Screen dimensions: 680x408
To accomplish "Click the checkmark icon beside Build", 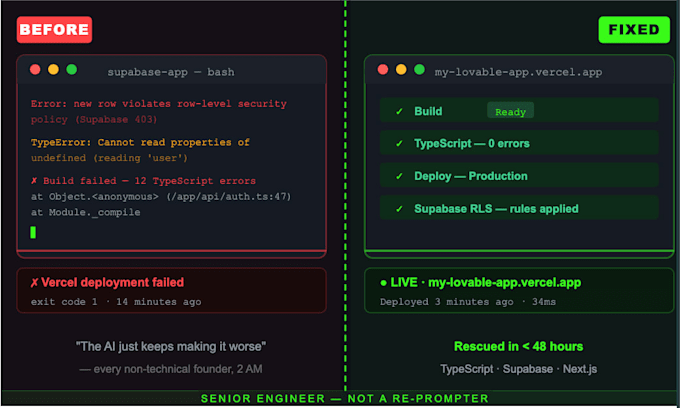I will [x=399, y=112].
